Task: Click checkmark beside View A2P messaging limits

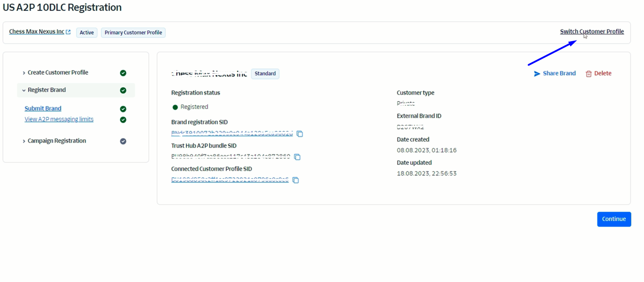Action: pos(123,120)
